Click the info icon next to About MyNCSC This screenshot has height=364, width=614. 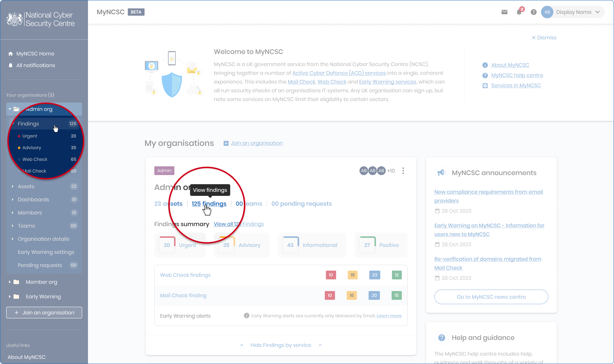click(x=485, y=65)
